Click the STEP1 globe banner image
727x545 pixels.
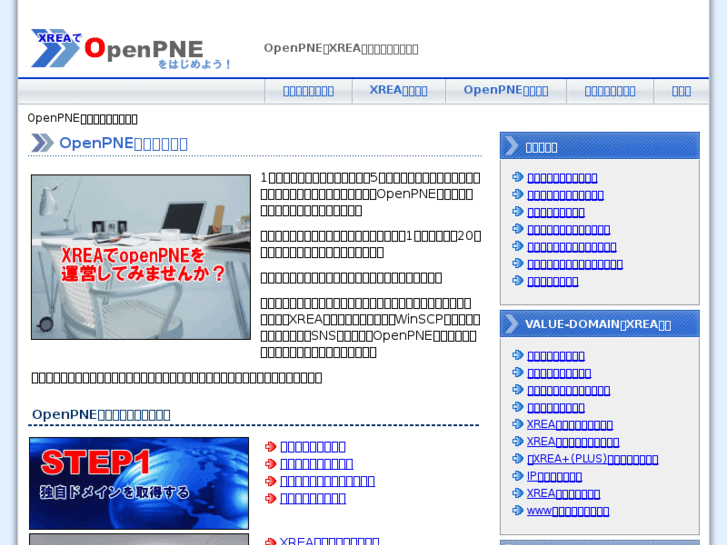[139, 483]
